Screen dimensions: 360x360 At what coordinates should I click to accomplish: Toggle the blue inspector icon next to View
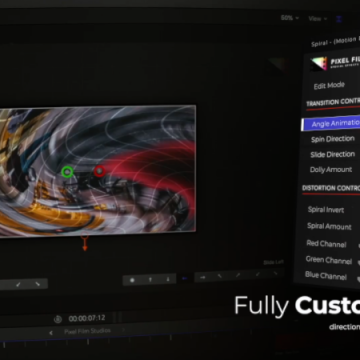click(x=339, y=19)
